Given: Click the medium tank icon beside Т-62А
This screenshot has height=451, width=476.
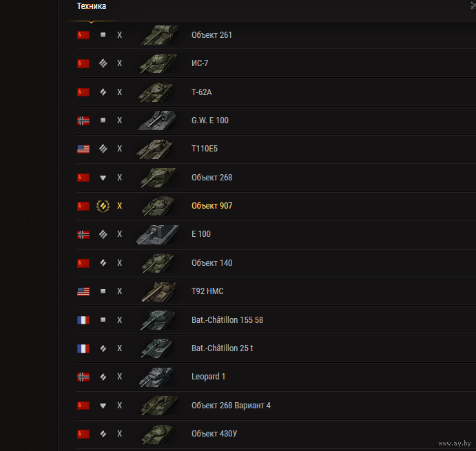Looking at the screenshot, I should tap(103, 92).
